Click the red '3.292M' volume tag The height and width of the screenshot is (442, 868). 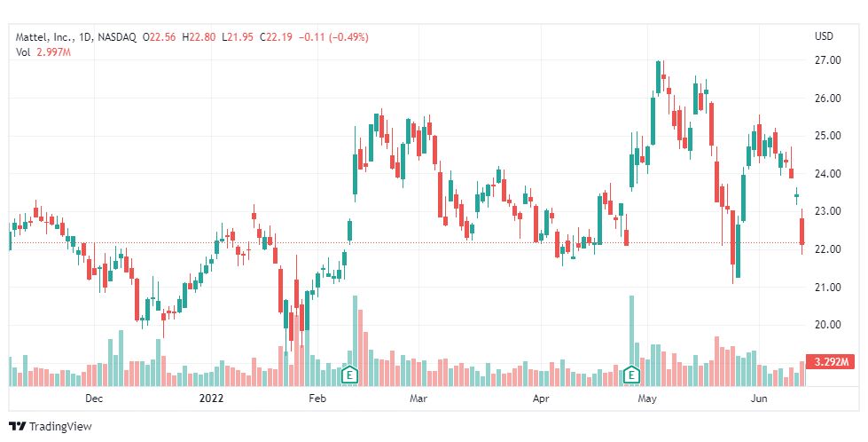click(x=831, y=362)
